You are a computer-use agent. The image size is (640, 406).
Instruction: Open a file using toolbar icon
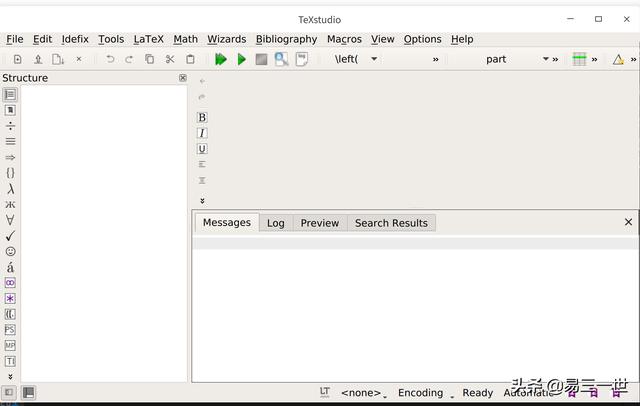(38, 60)
